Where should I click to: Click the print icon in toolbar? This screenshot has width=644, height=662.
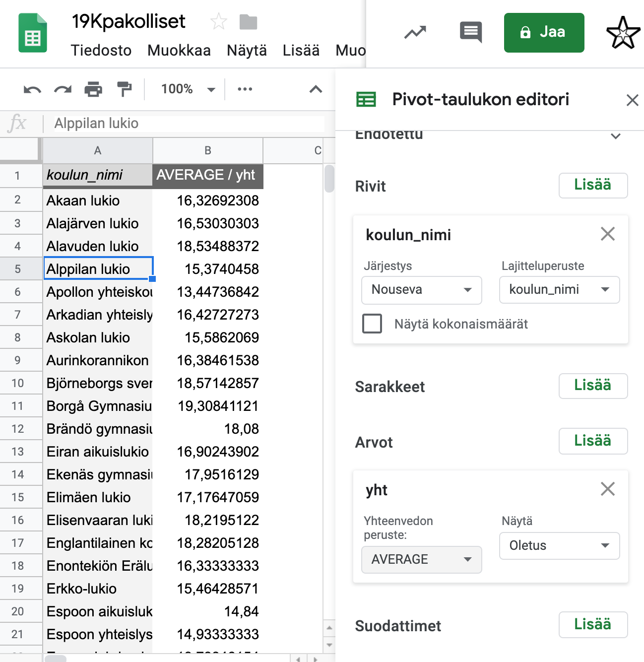click(93, 90)
